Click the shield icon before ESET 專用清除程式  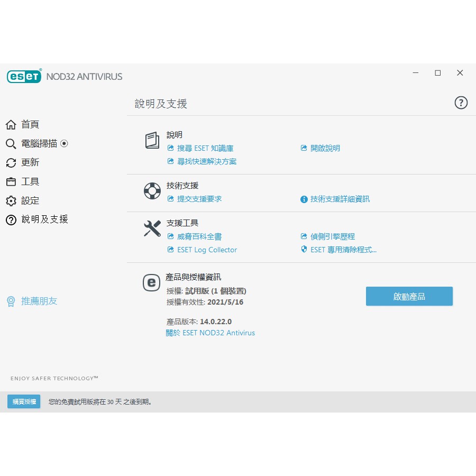[304, 249]
